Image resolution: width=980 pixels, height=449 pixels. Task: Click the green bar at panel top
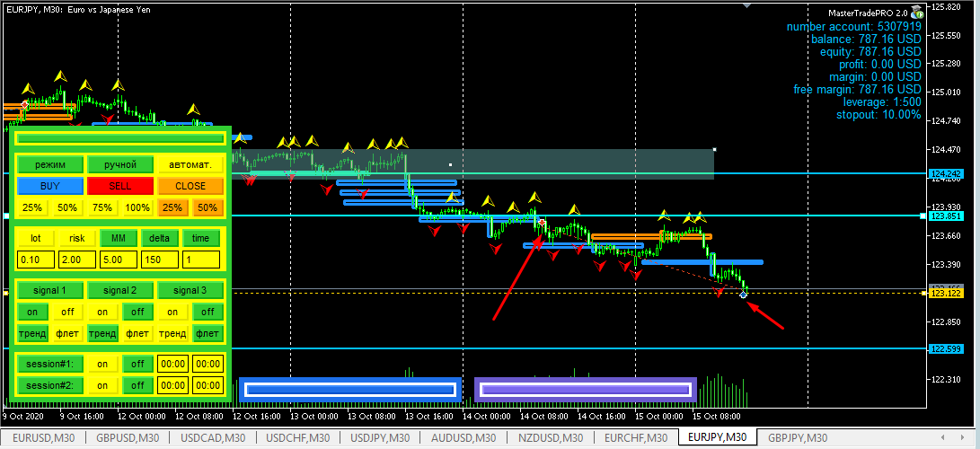[120, 138]
